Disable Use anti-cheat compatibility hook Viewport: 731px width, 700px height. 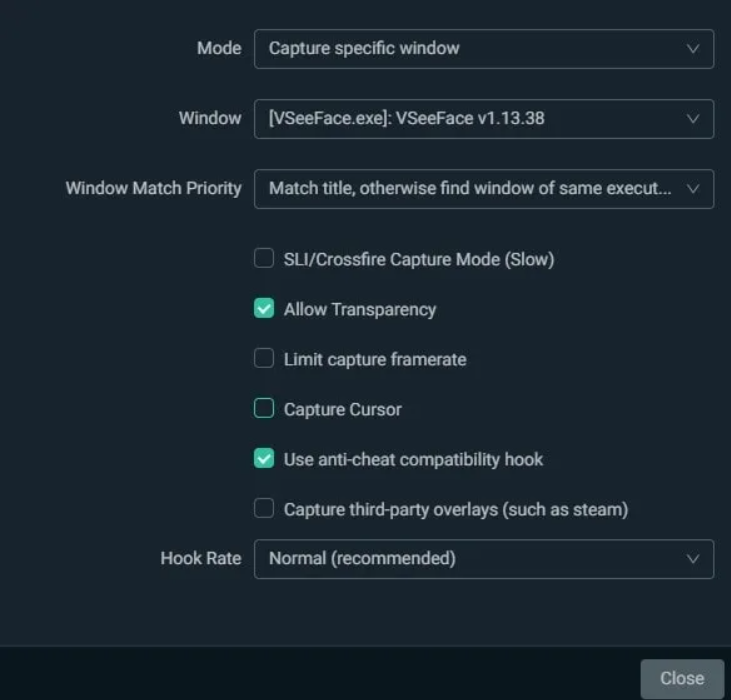click(264, 458)
